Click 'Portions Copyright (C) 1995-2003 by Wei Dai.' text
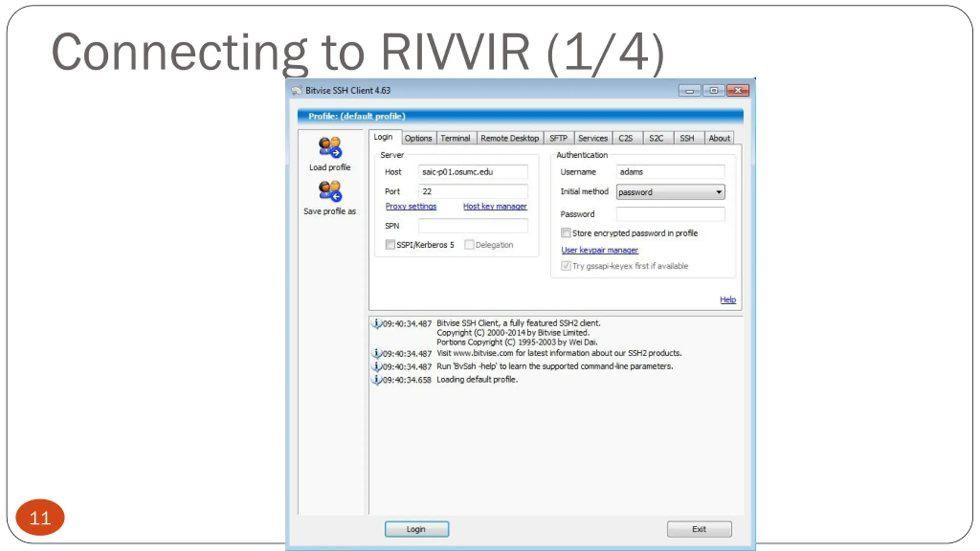The width and height of the screenshot is (980, 551). (x=517, y=342)
